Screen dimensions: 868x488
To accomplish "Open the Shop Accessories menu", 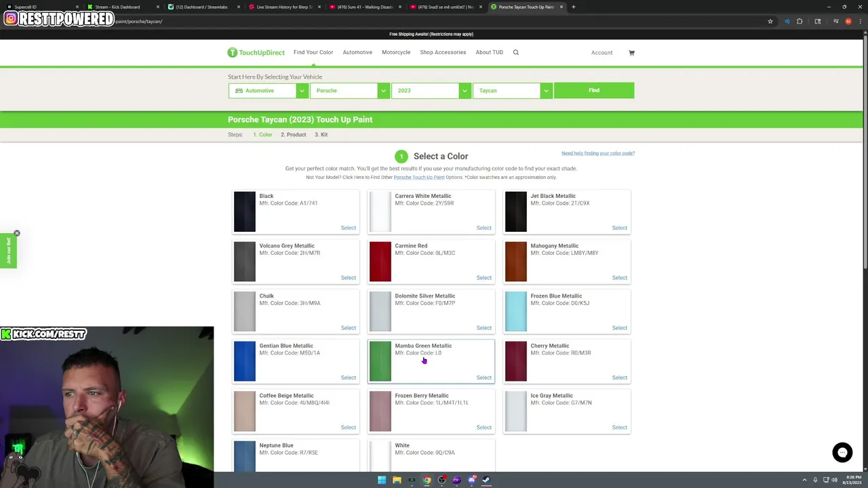I will 443,52.
